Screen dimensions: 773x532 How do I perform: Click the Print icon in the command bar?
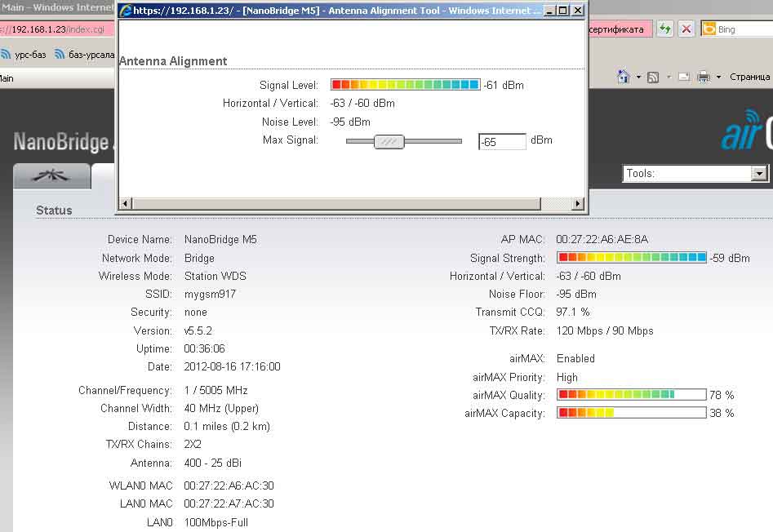pos(704,77)
